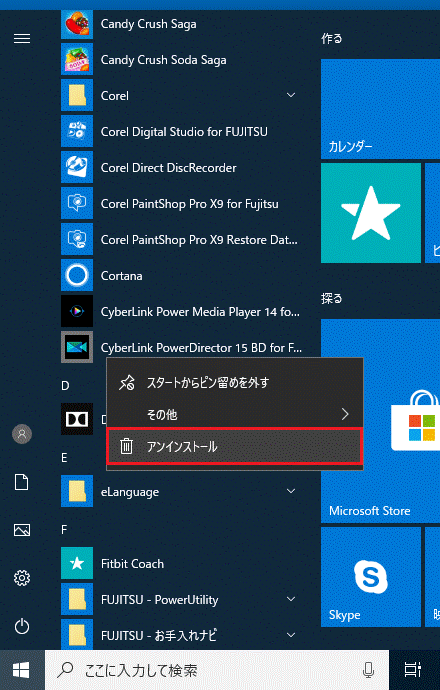Click the Fitbit Coach app name
440x690 pixels.
click(x=132, y=564)
